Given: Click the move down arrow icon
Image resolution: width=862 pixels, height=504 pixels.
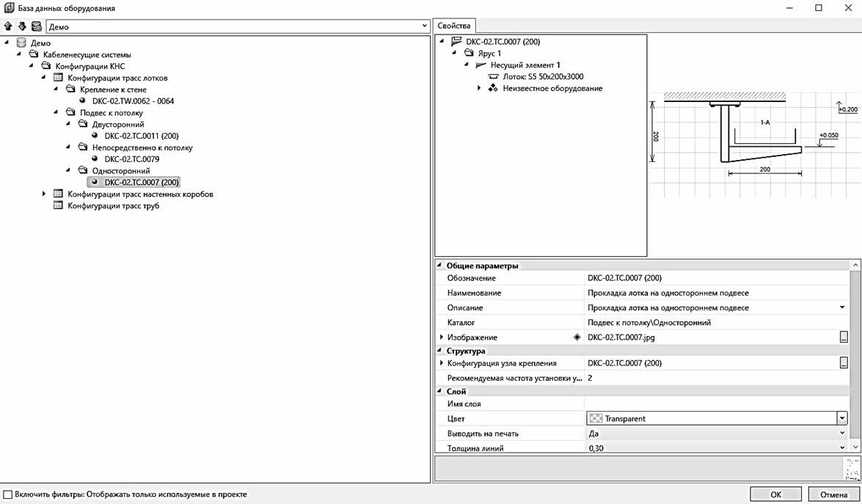Looking at the screenshot, I should click(21, 26).
